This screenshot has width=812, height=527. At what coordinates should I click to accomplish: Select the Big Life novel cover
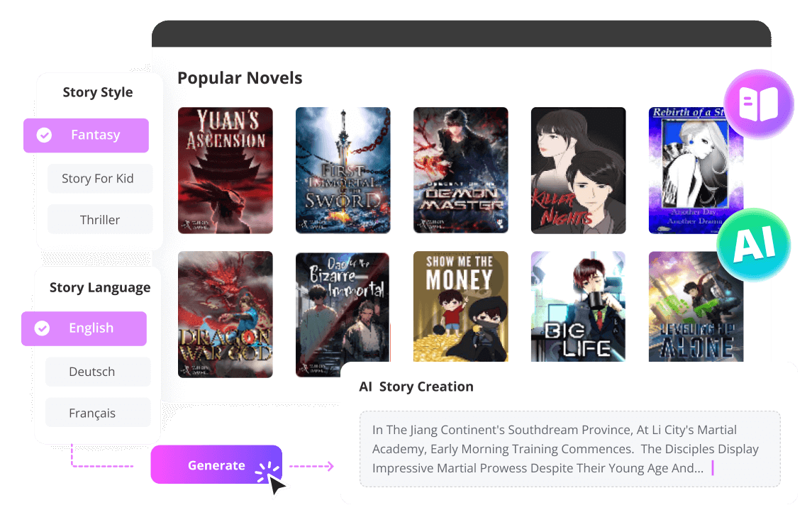(x=578, y=306)
